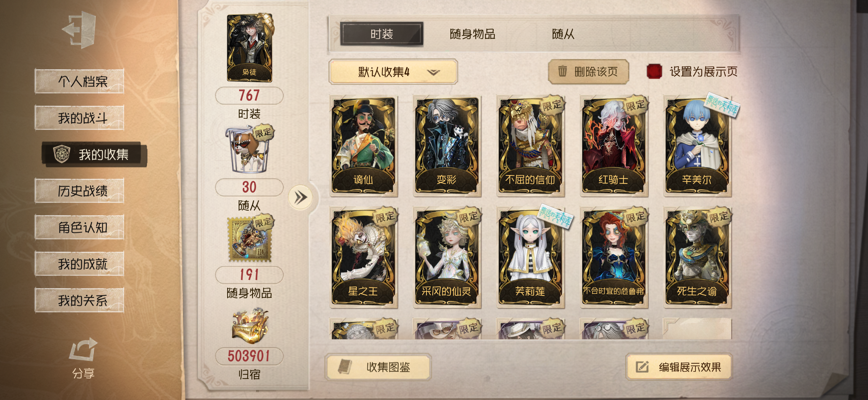Click the exit door icon
Screen dimensions: 868x400
click(80, 30)
